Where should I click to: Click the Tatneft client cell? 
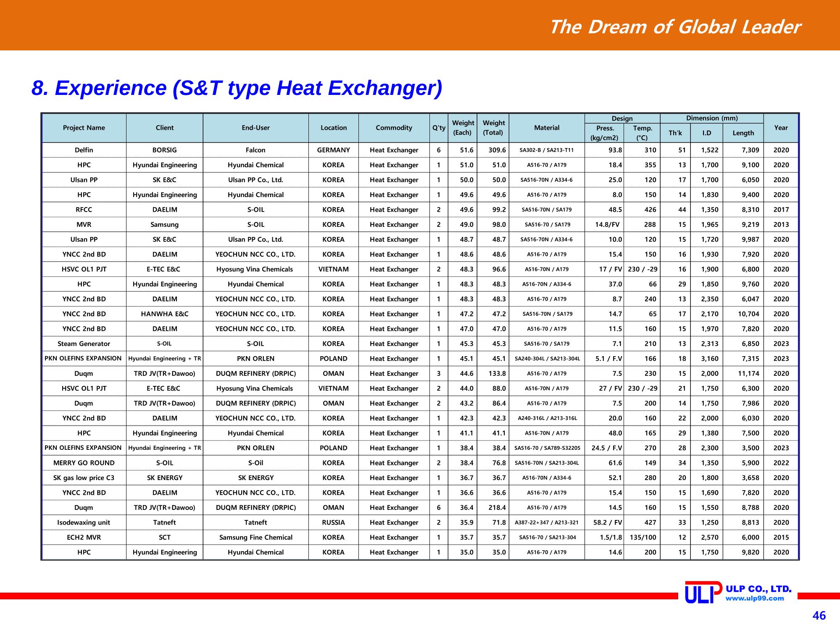pyautogui.click(x=165, y=522)
